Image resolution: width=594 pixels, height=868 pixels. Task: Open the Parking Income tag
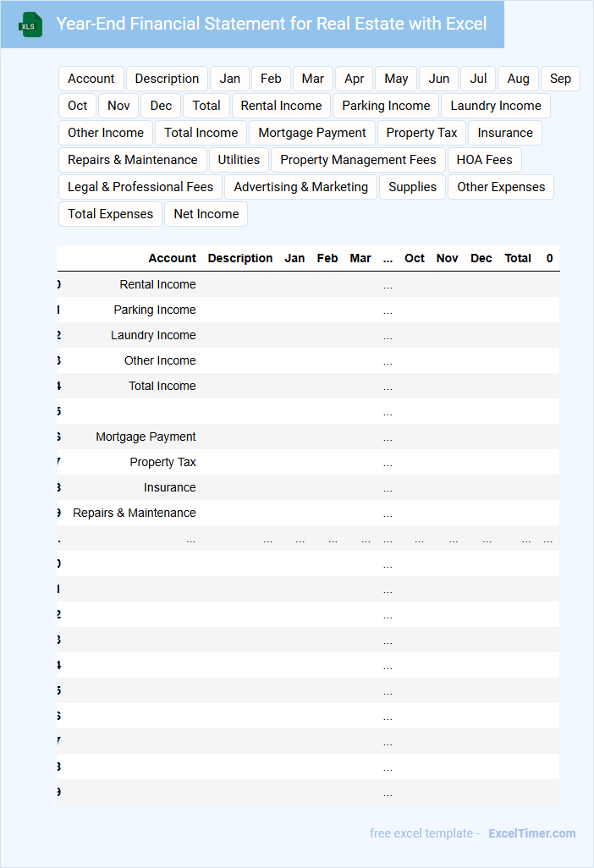click(x=386, y=106)
